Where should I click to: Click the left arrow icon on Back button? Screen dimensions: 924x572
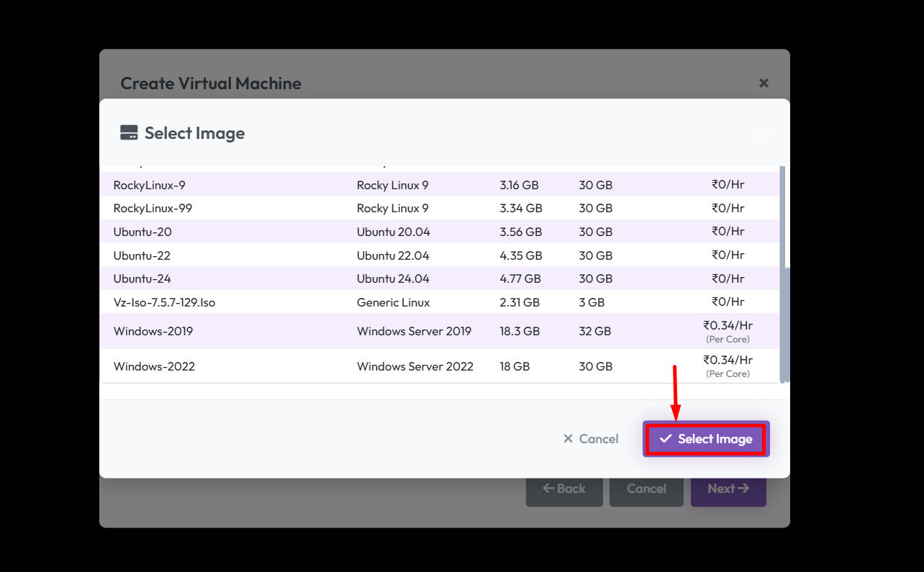point(548,489)
